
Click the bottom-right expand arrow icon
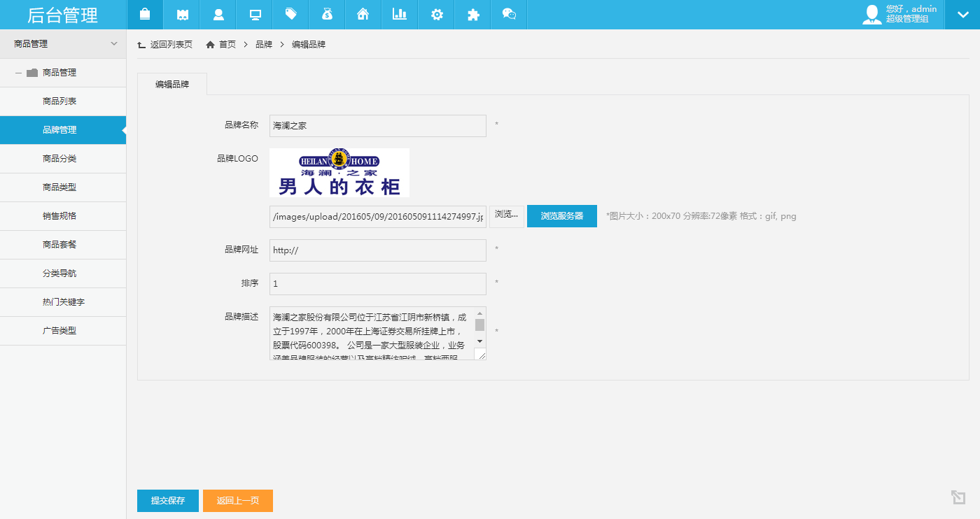958,497
